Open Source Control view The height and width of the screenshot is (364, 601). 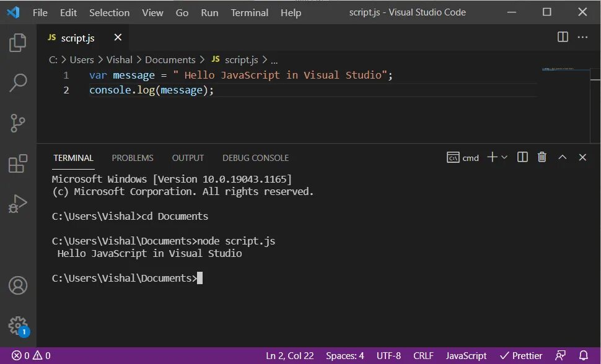coord(18,123)
